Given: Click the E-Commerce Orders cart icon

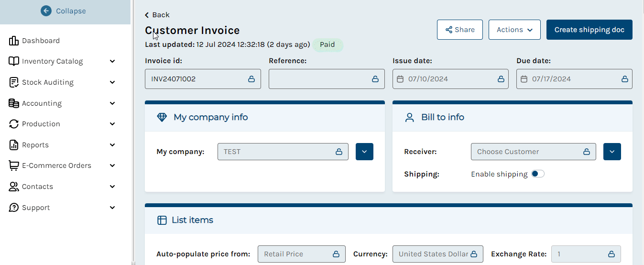Looking at the screenshot, I should 14,166.
